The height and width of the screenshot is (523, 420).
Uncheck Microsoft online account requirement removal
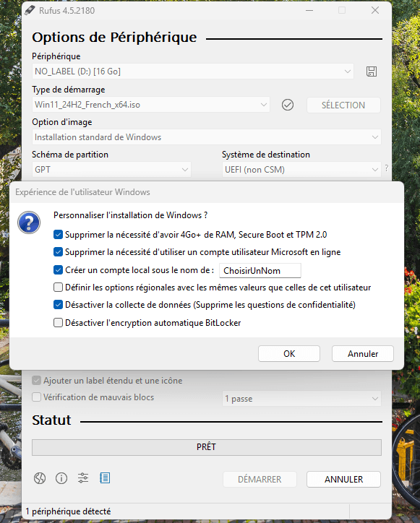pyautogui.click(x=58, y=252)
